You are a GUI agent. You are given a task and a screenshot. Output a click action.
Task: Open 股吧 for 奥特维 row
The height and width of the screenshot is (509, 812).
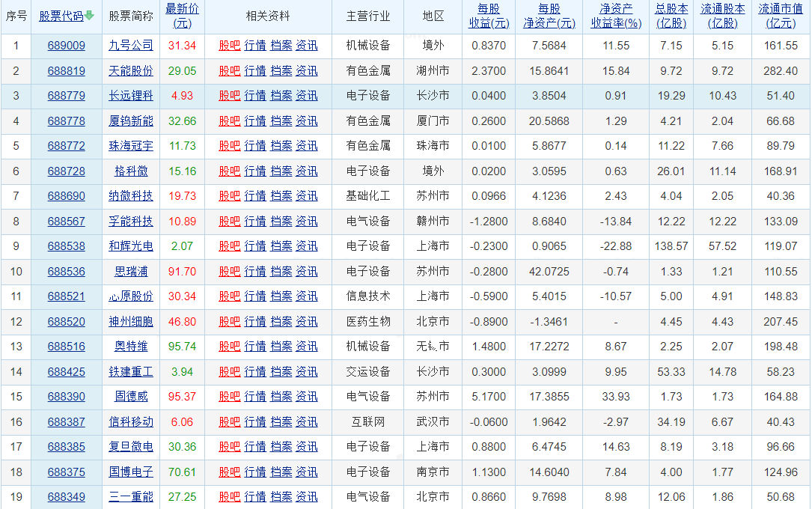pos(230,347)
